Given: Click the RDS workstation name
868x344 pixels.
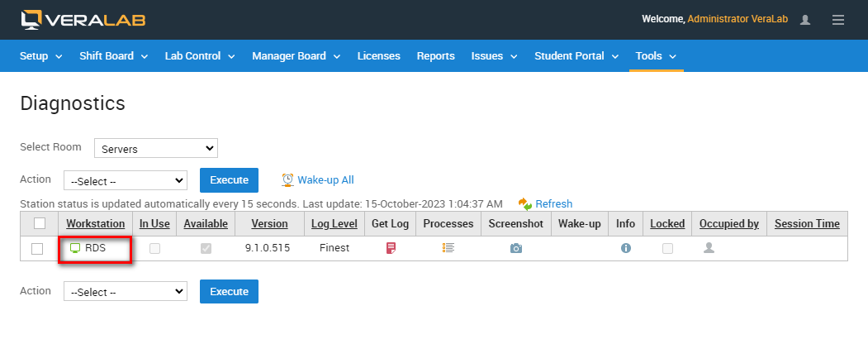Looking at the screenshot, I should point(95,248).
